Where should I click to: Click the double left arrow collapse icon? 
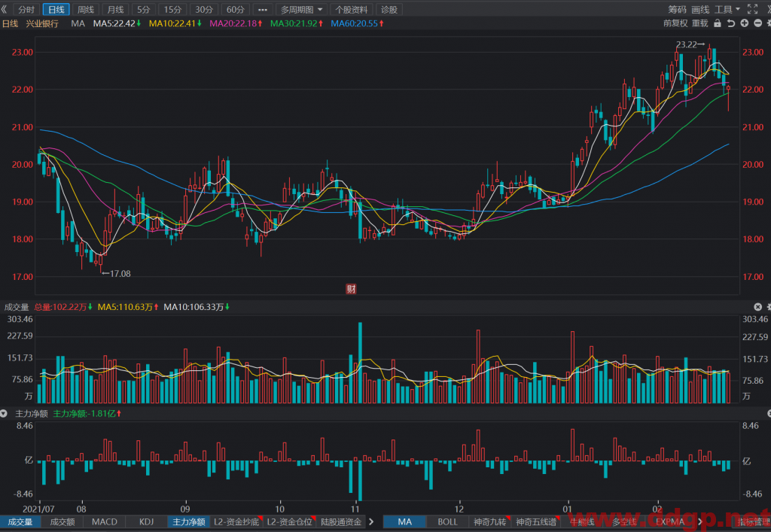click(x=5, y=9)
